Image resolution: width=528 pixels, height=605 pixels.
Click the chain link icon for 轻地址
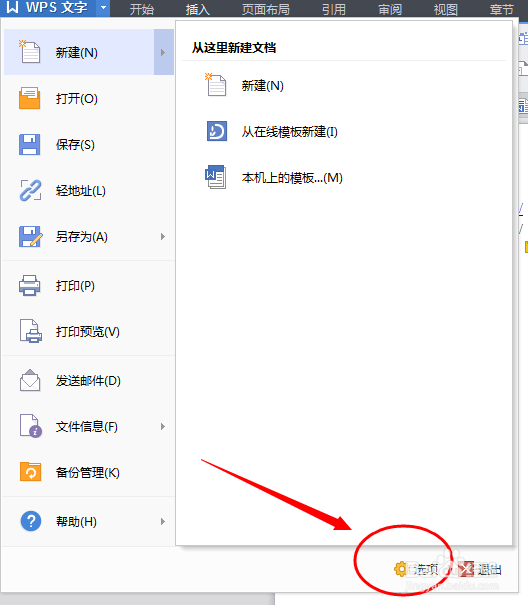pyautogui.click(x=30, y=190)
